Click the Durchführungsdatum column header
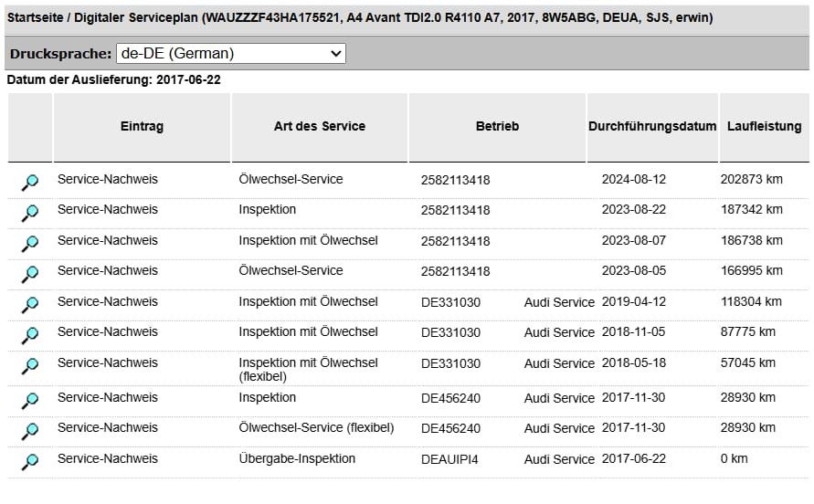This screenshot has height=504, width=814. [651, 127]
